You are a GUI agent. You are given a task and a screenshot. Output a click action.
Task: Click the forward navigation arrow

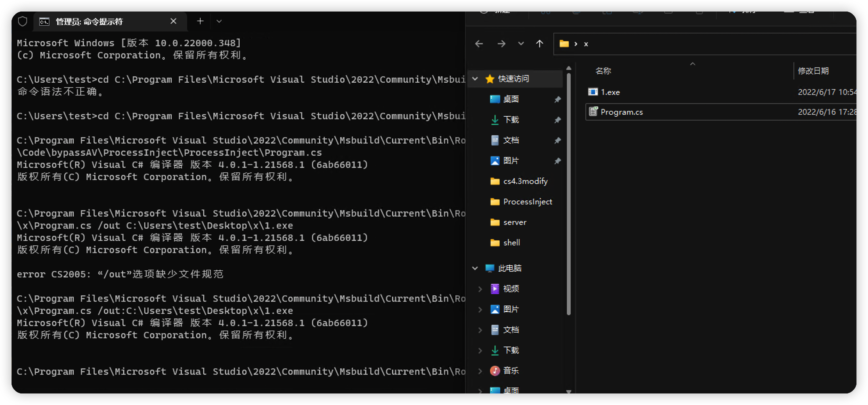501,44
